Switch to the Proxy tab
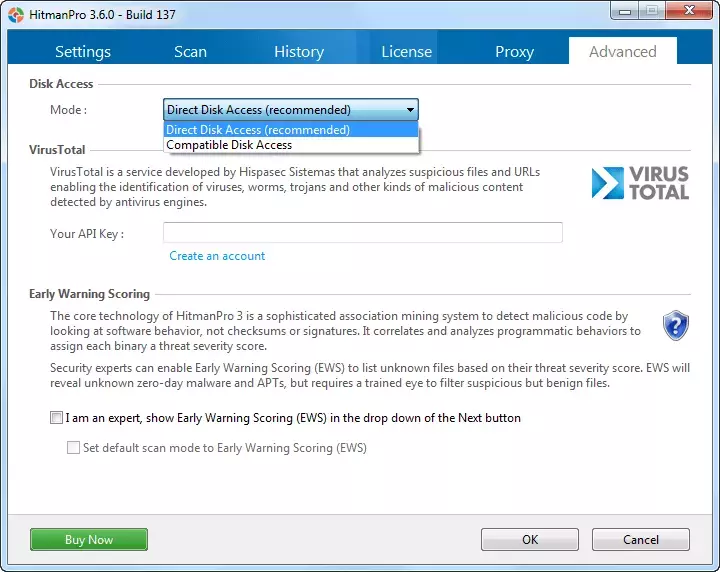The height and width of the screenshot is (572, 720). (514, 51)
